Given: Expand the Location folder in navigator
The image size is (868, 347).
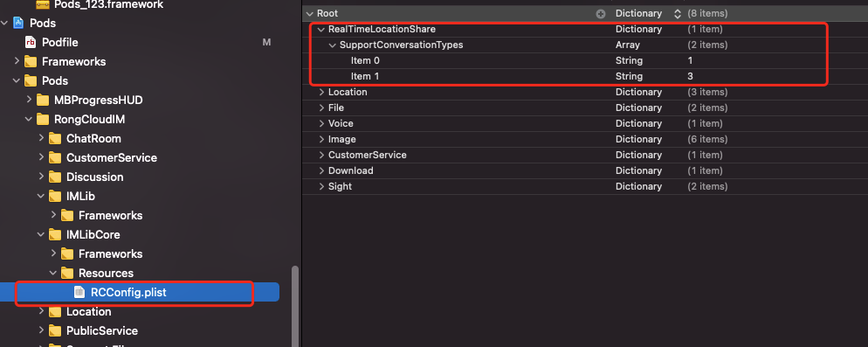Looking at the screenshot, I should tap(42, 311).
